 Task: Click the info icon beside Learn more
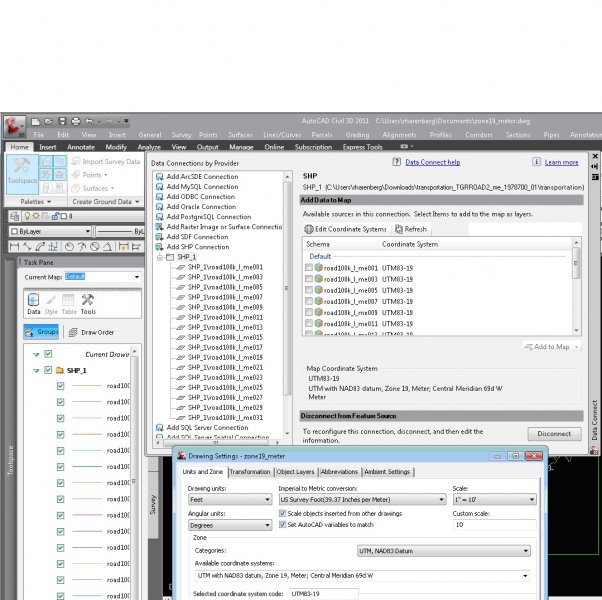(x=536, y=162)
